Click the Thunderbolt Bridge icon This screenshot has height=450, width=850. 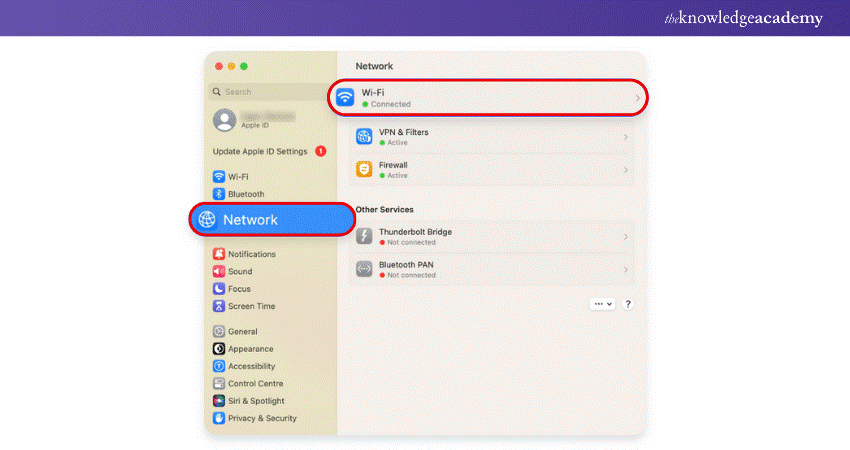pyautogui.click(x=364, y=236)
